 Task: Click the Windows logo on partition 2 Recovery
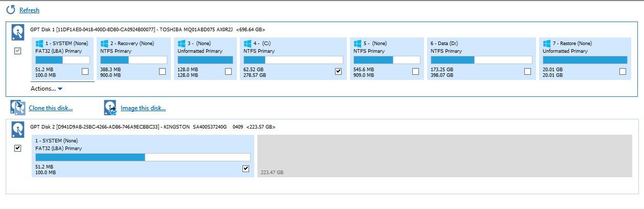104,44
